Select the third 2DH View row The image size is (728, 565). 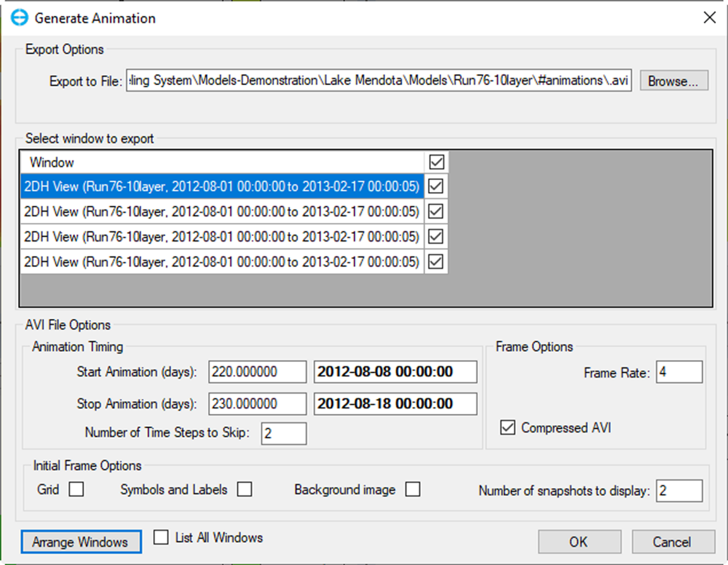[x=222, y=236]
